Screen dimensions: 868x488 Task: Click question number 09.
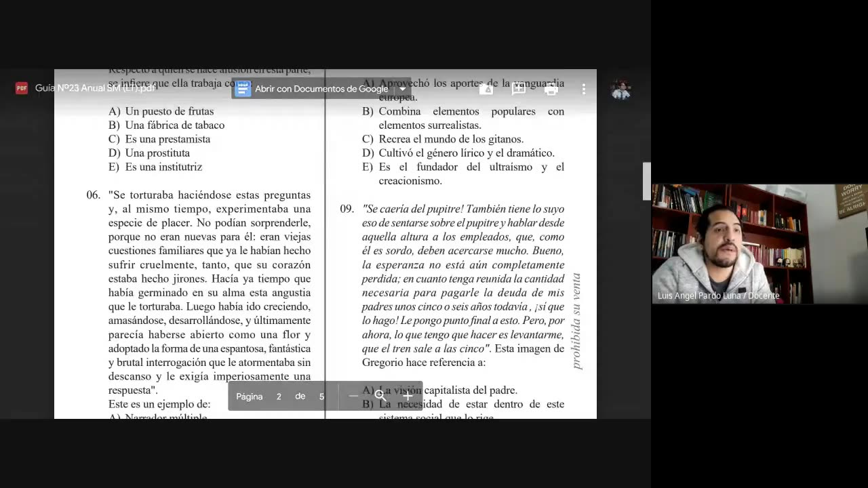click(x=347, y=209)
